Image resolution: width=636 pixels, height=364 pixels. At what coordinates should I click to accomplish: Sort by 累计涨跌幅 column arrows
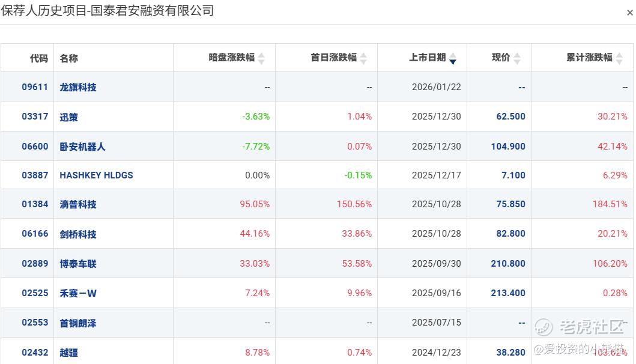tap(619, 58)
